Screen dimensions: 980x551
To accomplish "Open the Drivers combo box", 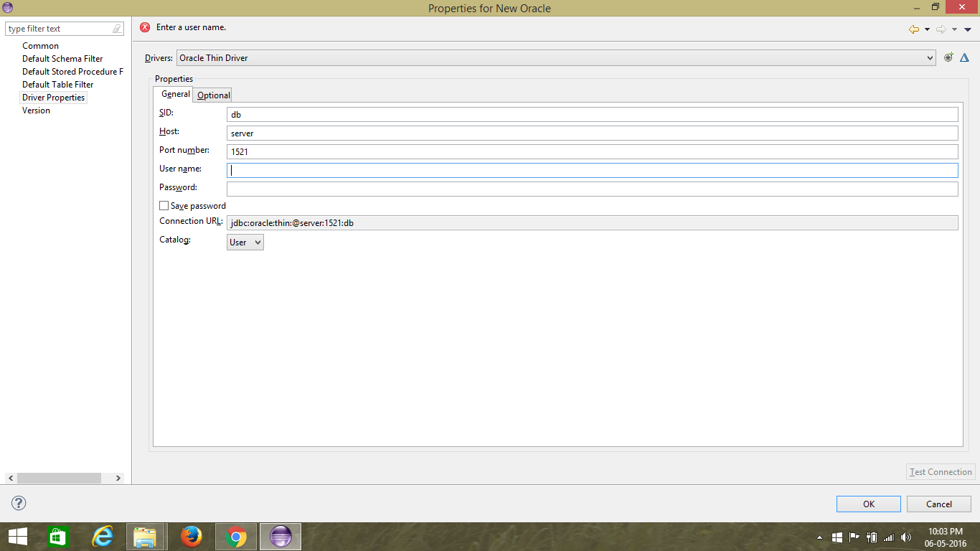I will pyautogui.click(x=556, y=58).
